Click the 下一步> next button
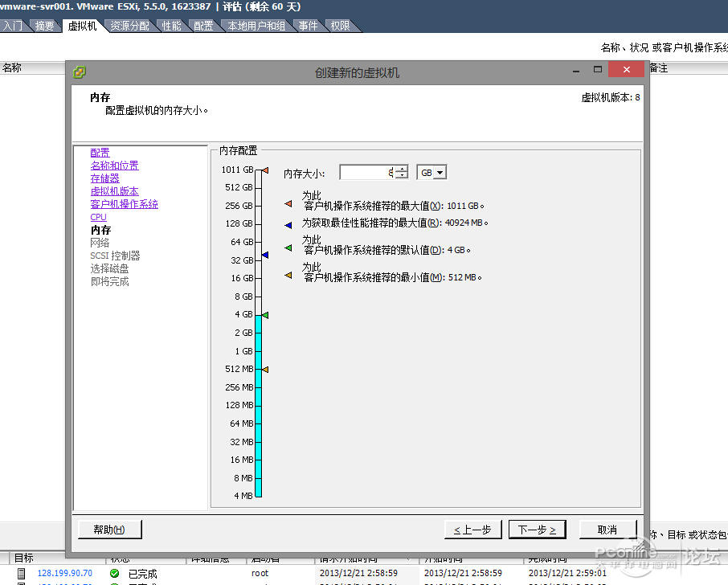The height and width of the screenshot is (585, 728). tap(538, 530)
